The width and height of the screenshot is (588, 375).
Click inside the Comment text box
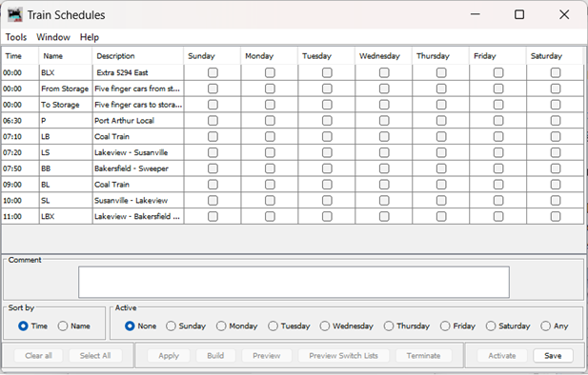(x=294, y=282)
